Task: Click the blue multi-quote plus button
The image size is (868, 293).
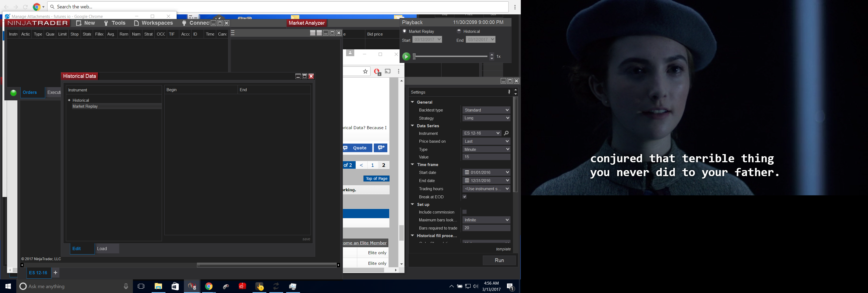Action: (x=381, y=148)
